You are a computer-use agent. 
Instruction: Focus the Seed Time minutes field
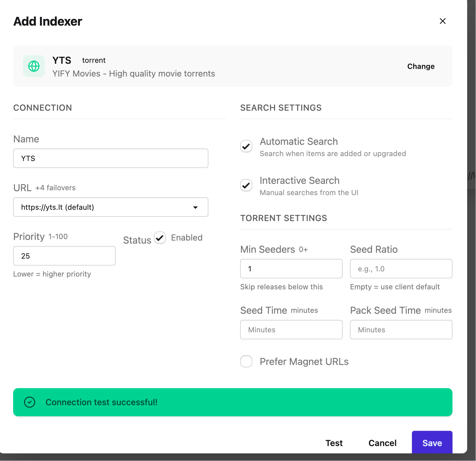(x=291, y=330)
